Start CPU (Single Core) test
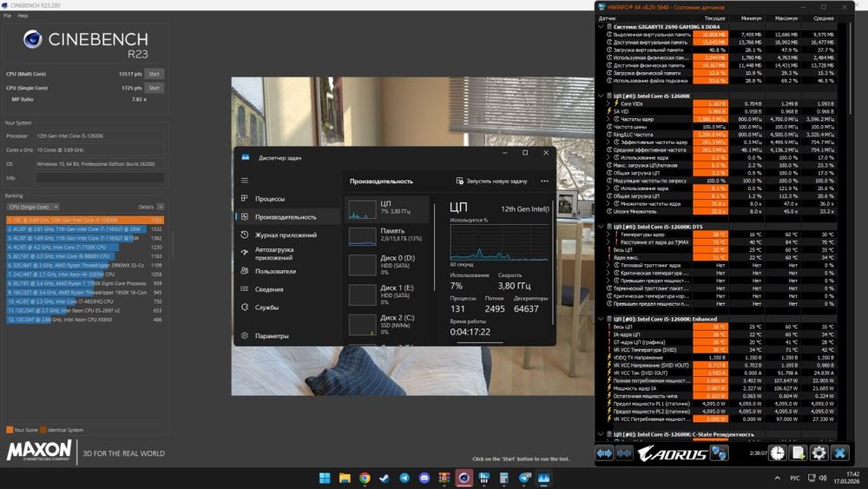Image resolution: width=868 pixels, height=489 pixels. (154, 88)
